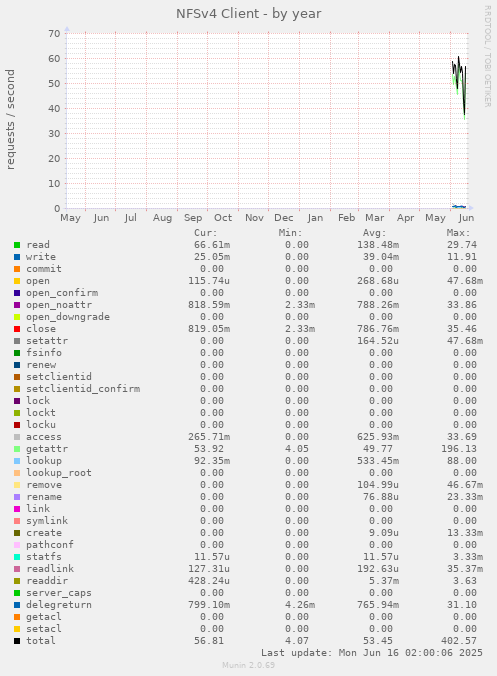The height and width of the screenshot is (676, 497).
Task: Click the black total spike in graph
Action: pos(459,57)
